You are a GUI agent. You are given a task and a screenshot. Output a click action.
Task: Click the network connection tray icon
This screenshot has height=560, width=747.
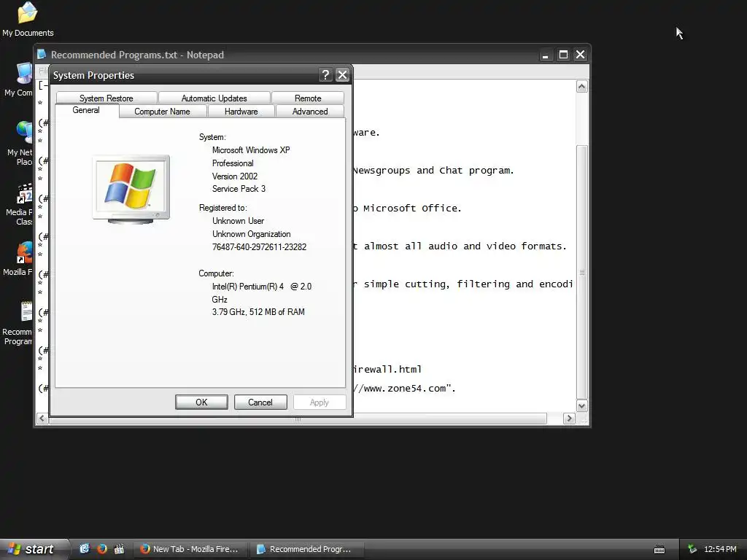tap(692, 549)
